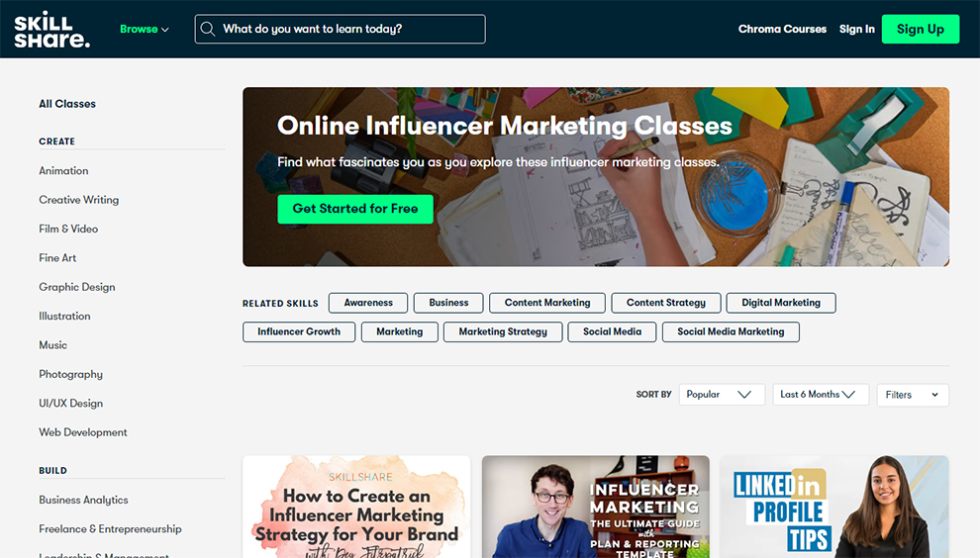Go to All Classes in sidebar
Viewport: 980px width, 558px height.
(x=67, y=104)
